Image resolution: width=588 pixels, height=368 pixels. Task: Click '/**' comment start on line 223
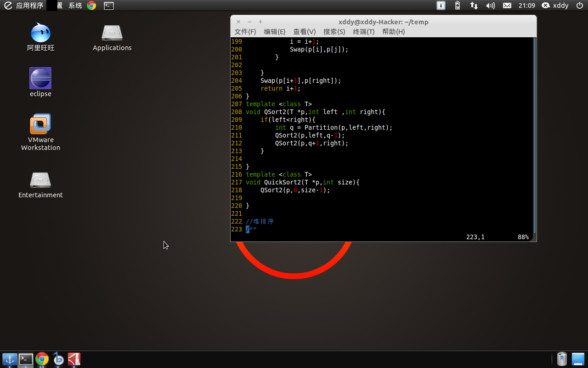pos(251,229)
